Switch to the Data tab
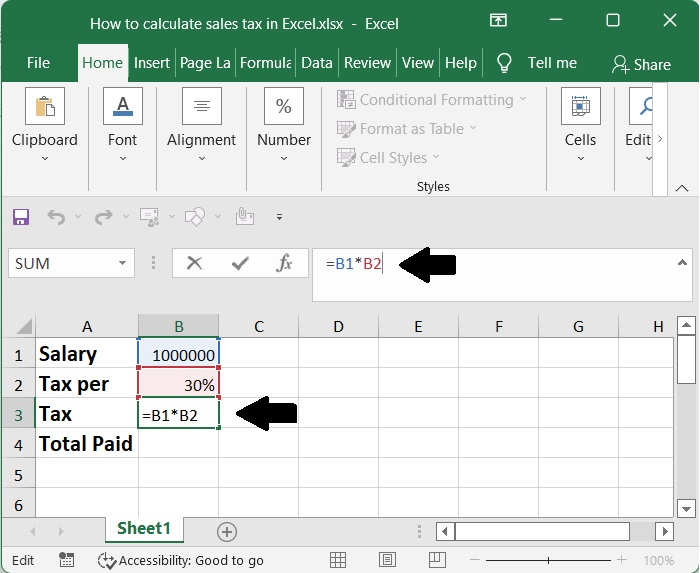Viewport: 700px width, 573px height. click(316, 62)
